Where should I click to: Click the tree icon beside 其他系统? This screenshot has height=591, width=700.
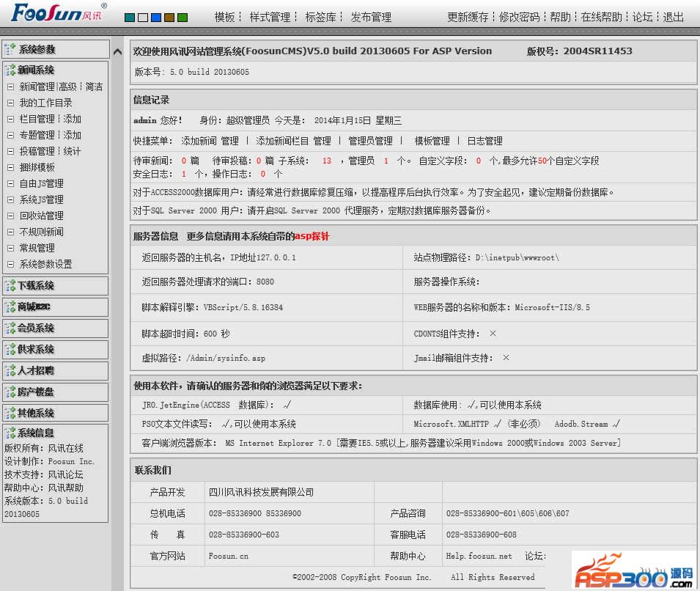click(x=10, y=413)
